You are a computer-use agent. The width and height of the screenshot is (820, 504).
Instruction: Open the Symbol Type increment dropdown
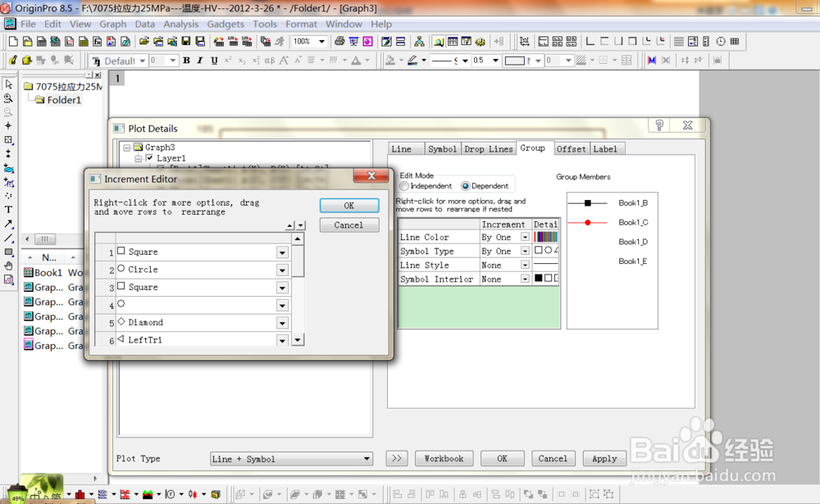pyautogui.click(x=525, y=252)
